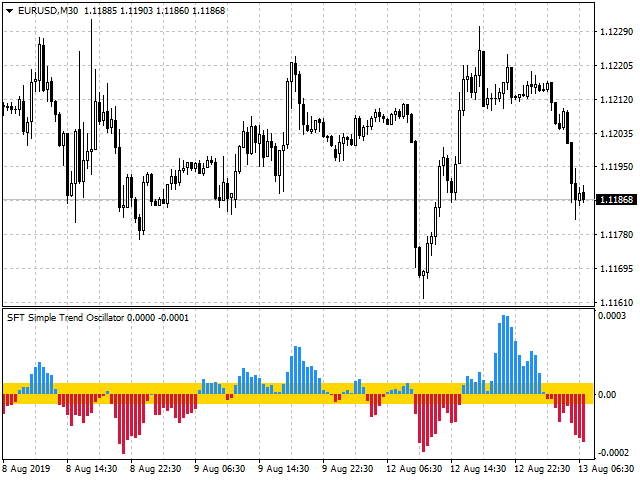Select the oscillator scale value 0.0003
The width and height of the screenshot is (640, 480).
[612, 316]
